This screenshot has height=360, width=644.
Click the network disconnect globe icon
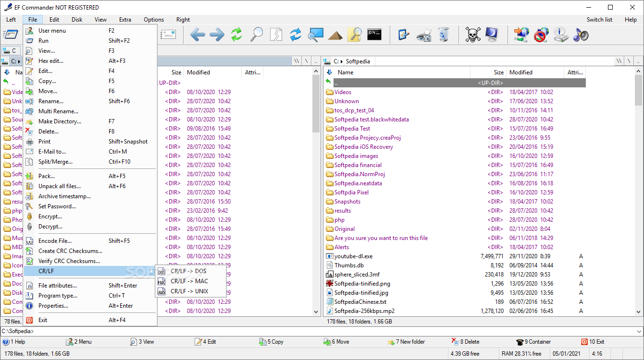pos(542,35)
